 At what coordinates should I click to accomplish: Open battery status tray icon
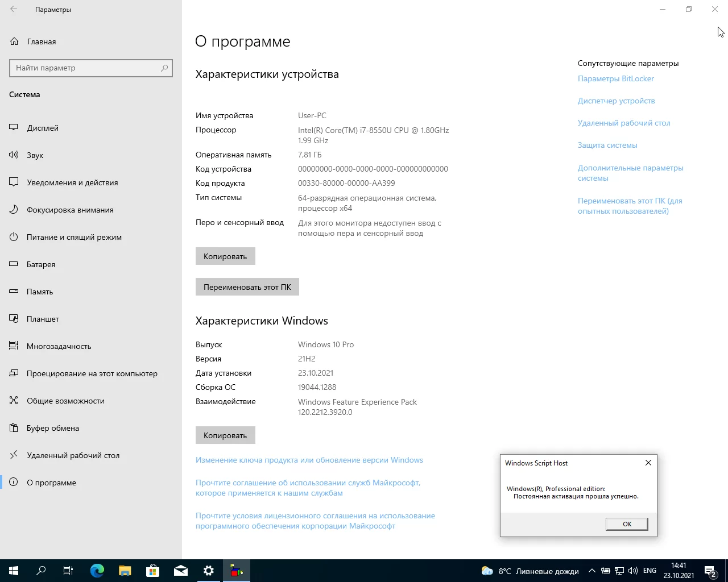(606, 571)
